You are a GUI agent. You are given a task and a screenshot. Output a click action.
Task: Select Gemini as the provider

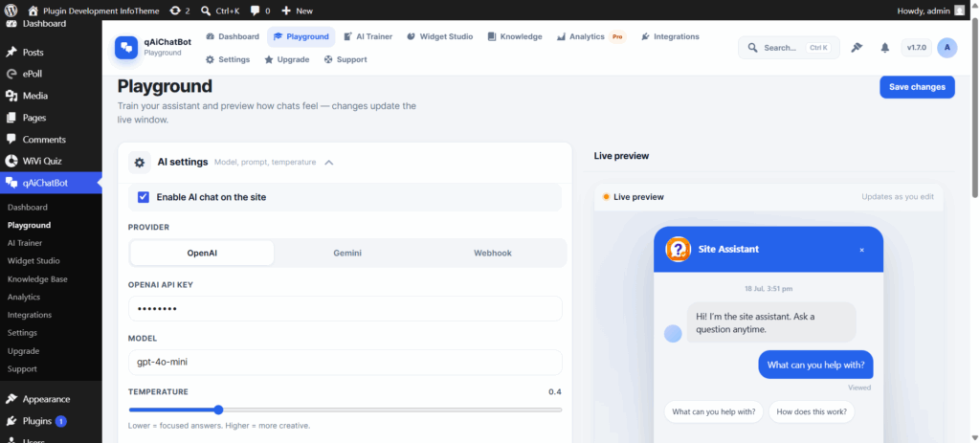346,253
